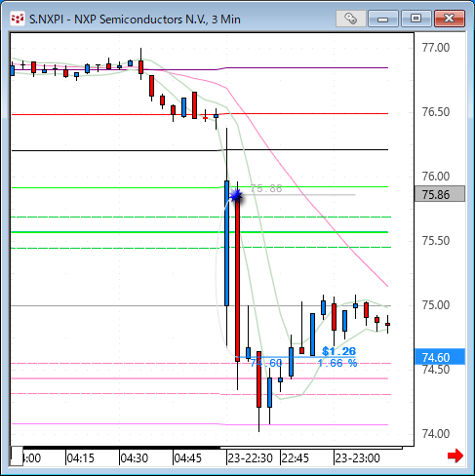The height and width of the screenshot is (476, 475).
Task: Click the gray 75.88 line label
Action: coord(266,188)
